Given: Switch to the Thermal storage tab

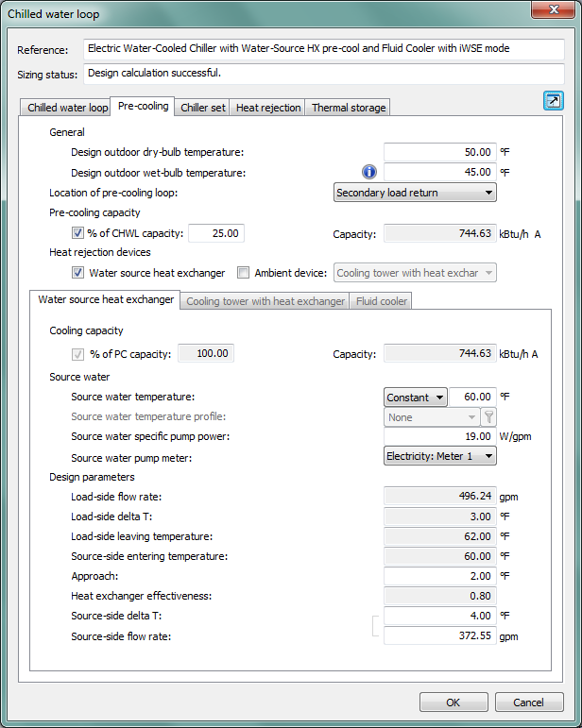Looking at the screenshot, I should pyautogui.click(x=349, y=108).
